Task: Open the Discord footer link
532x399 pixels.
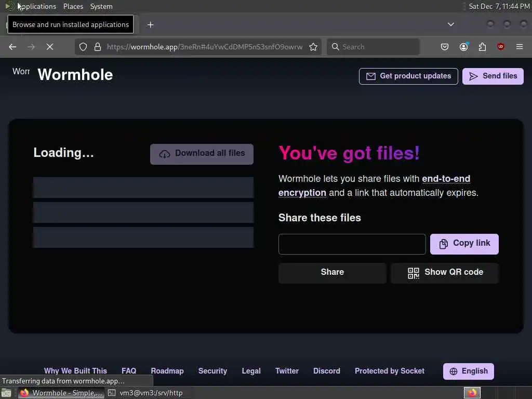Action: 326,371
